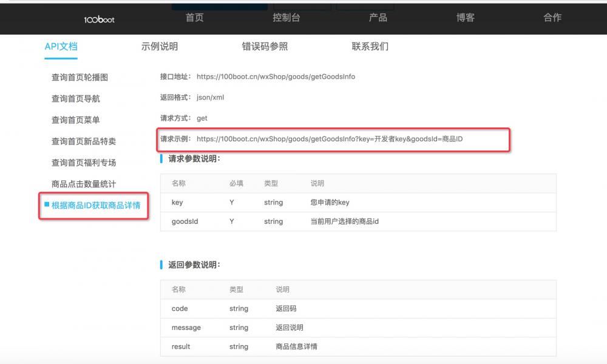Select 查询首页轮播图 in the sidebar
This screenshot has height=364, width=607.
click(x=80, y=78)
